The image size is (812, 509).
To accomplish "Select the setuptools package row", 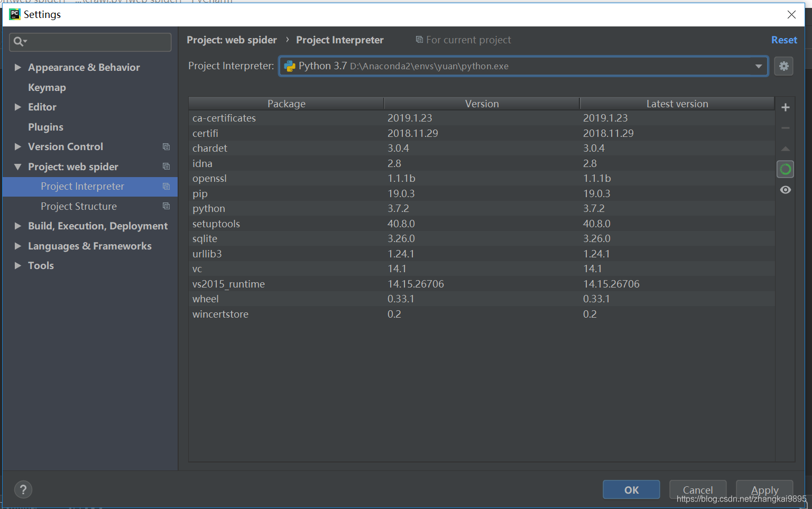I will click(x=482, y=224).
